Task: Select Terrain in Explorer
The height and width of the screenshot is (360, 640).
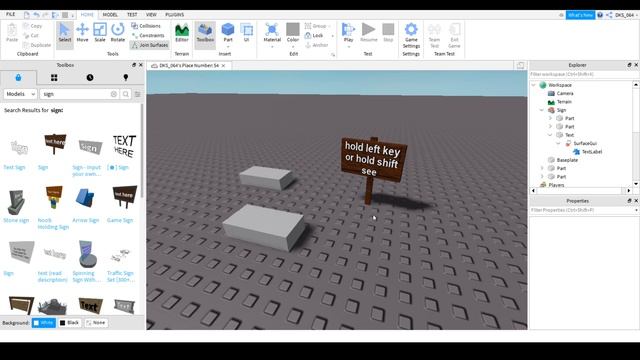Action: pos(564,102)
